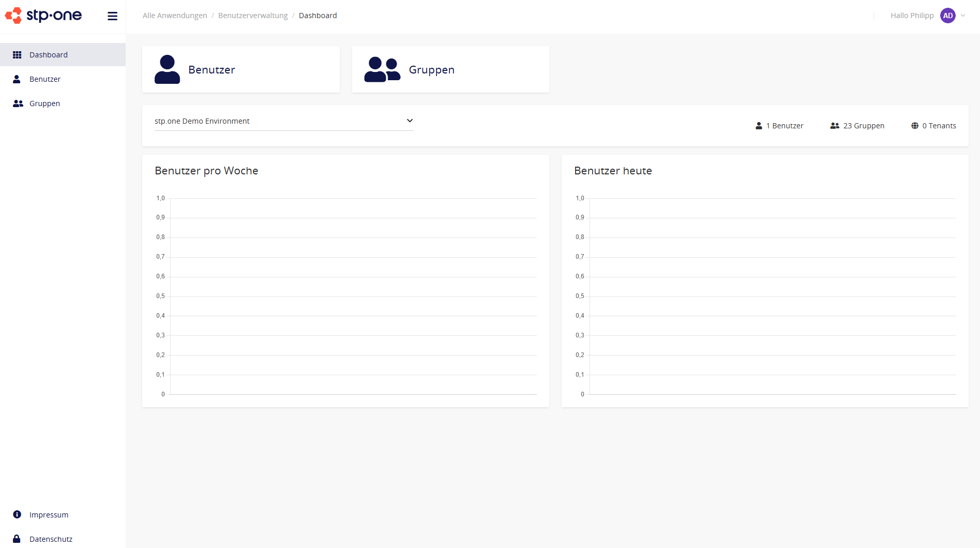
Task: Open the Alle Anwendungen breadcrumb link
Action: [175, 15]
